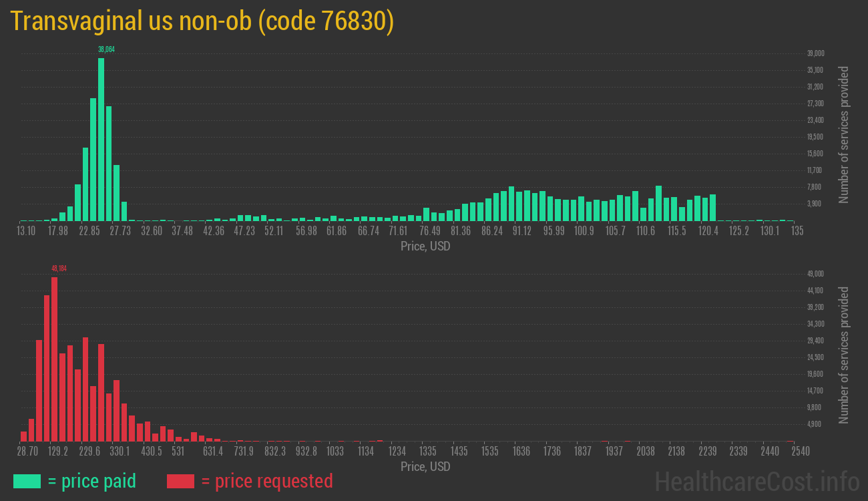Click the 'Price, USD' label under the red chart

click(x=425, y=467)
